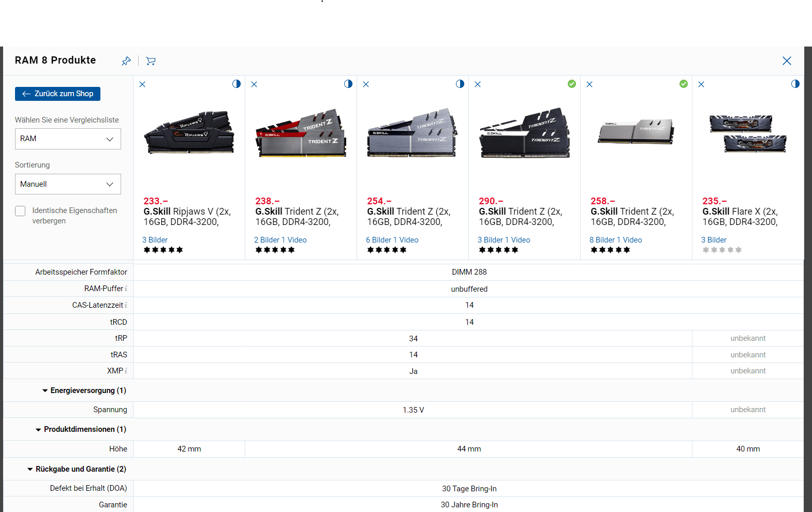This screenshot has width=812, height=512.
Task: Select the DIMM 288 value
Action: 469,272
